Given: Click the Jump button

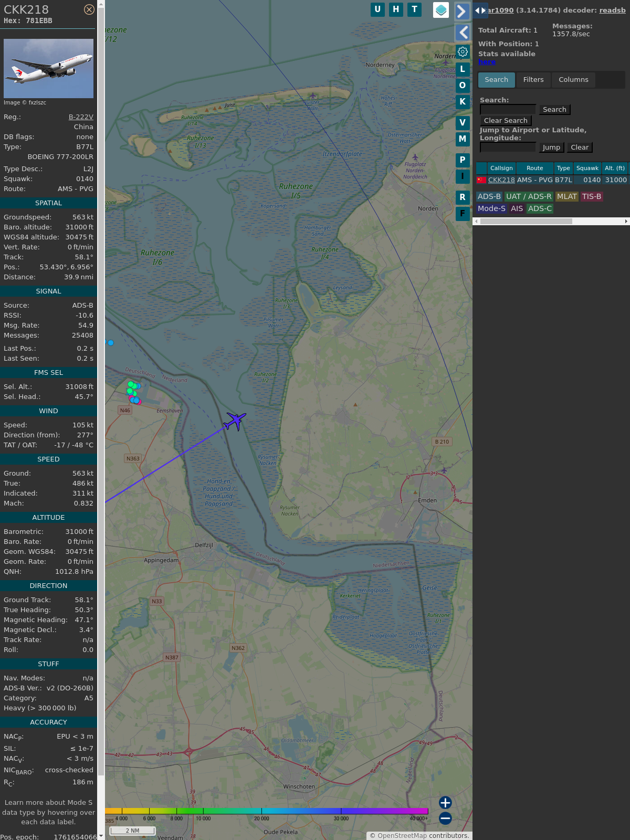Looking at the screenshot, I should point(551,148).
